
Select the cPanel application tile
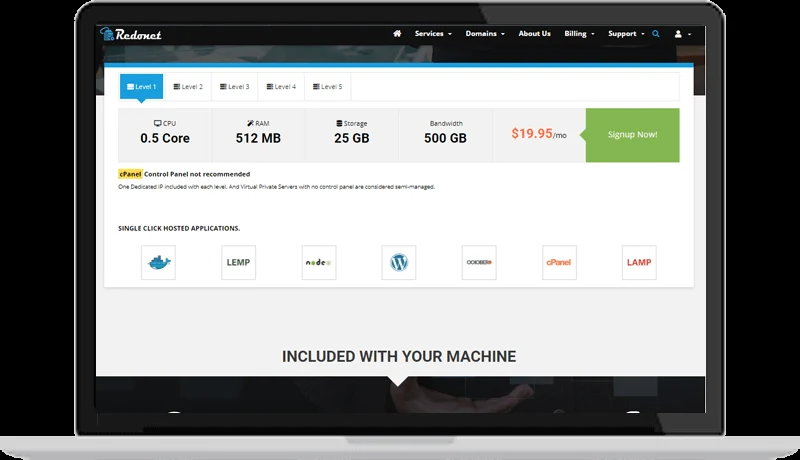[x=559, y=263]
